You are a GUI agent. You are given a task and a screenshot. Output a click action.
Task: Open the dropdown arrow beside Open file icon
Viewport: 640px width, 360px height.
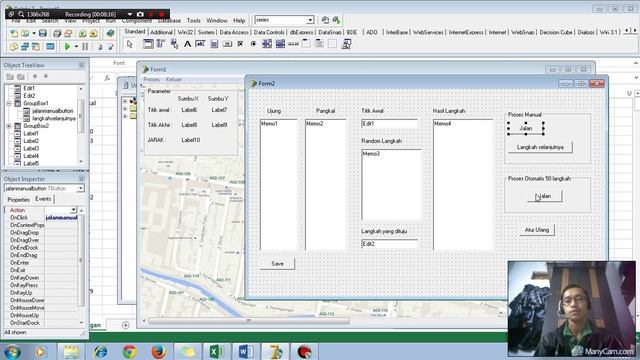coord(34,33)
